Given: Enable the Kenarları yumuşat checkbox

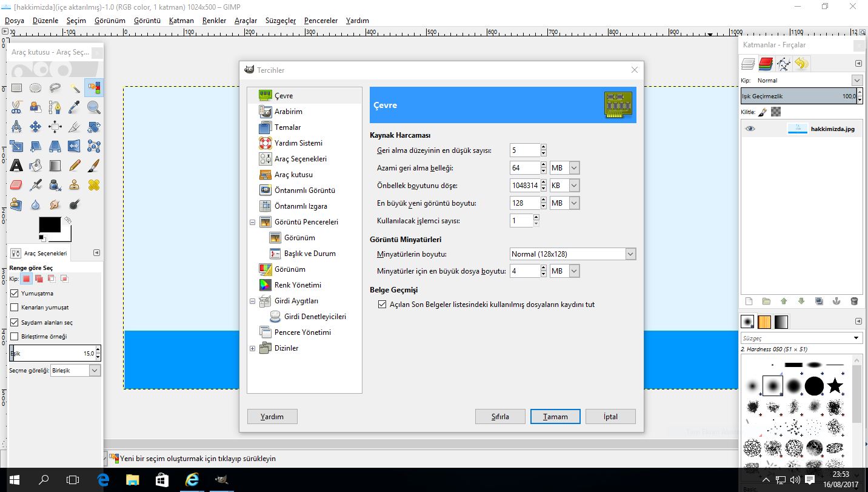Looking at the screenshot, I should click(15, 308).
